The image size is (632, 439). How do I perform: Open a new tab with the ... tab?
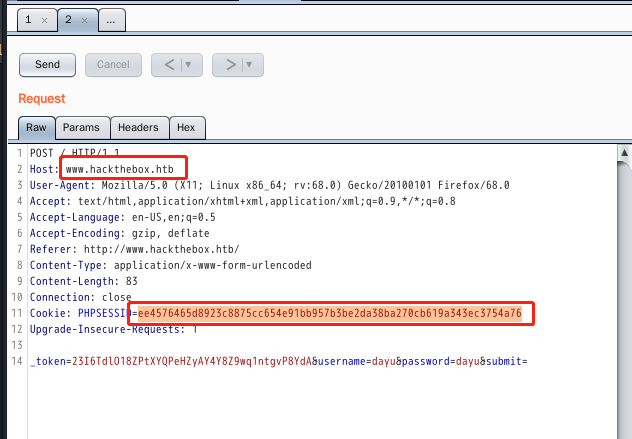point(112,20)
